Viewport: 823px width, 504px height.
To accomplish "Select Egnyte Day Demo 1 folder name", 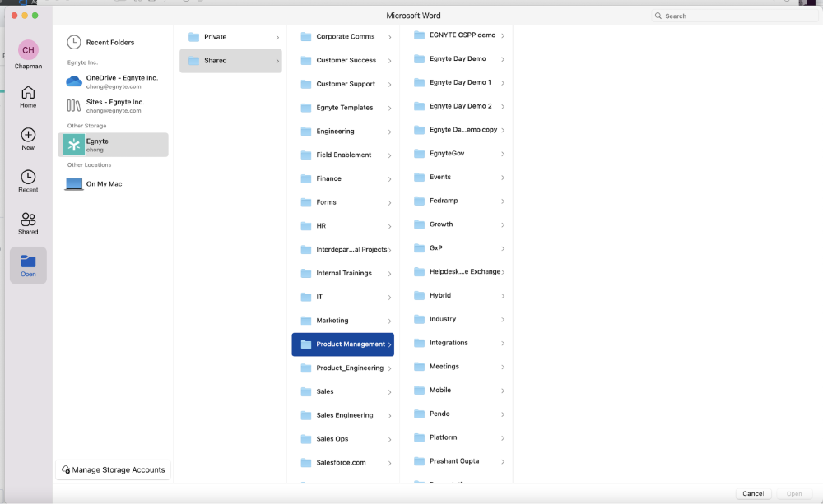I will pos(460,82).
